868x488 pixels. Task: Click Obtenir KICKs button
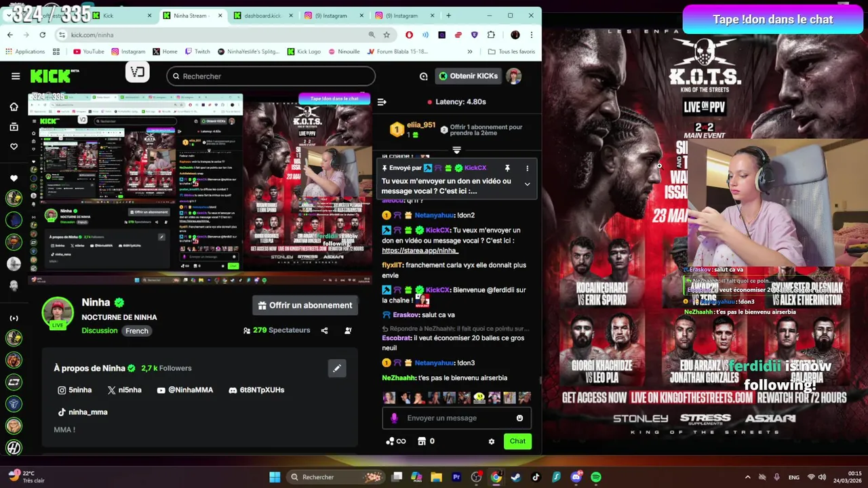coord(468,76)
